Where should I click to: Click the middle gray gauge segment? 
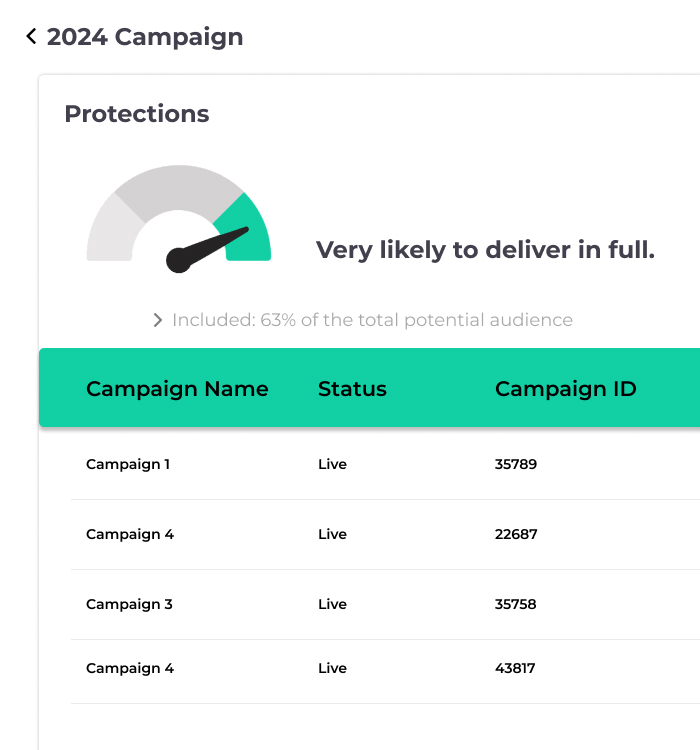(x=179, y=190)
